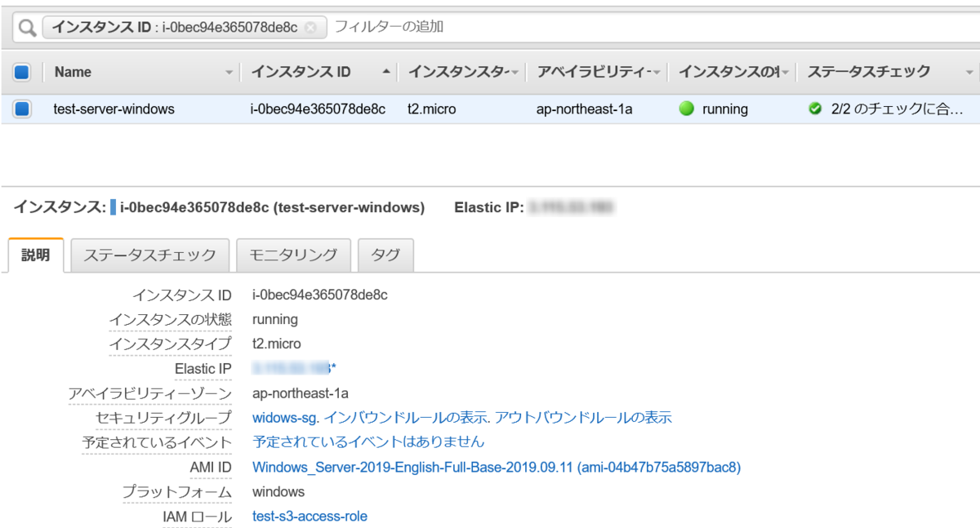Open the ステータスチェック tab
The width and height of the screenshot is (980, 528).
149,255
